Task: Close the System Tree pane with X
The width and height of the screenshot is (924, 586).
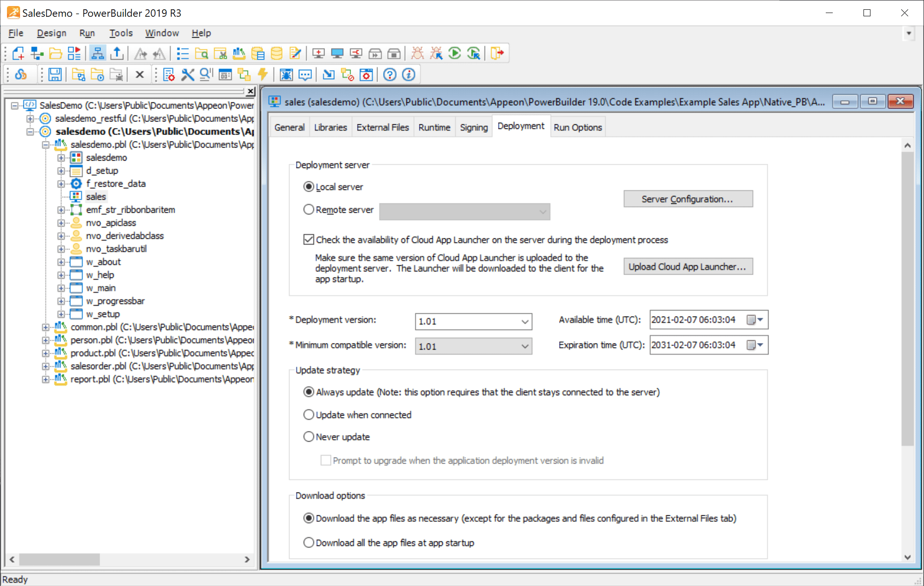Action: coord(250,91)
